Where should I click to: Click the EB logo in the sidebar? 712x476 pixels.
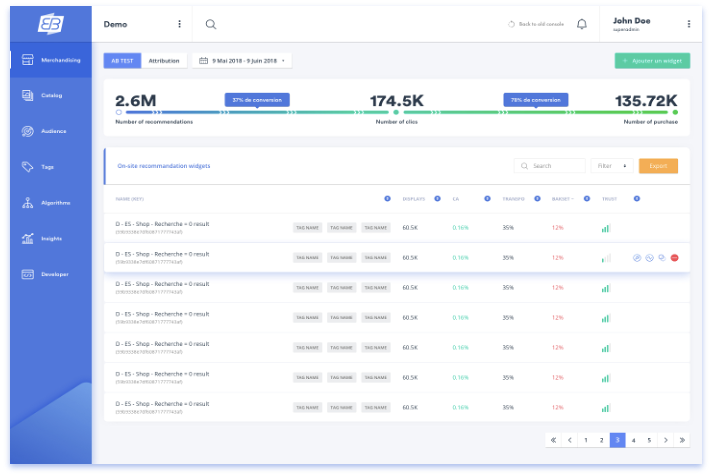(x=50, y=24)
